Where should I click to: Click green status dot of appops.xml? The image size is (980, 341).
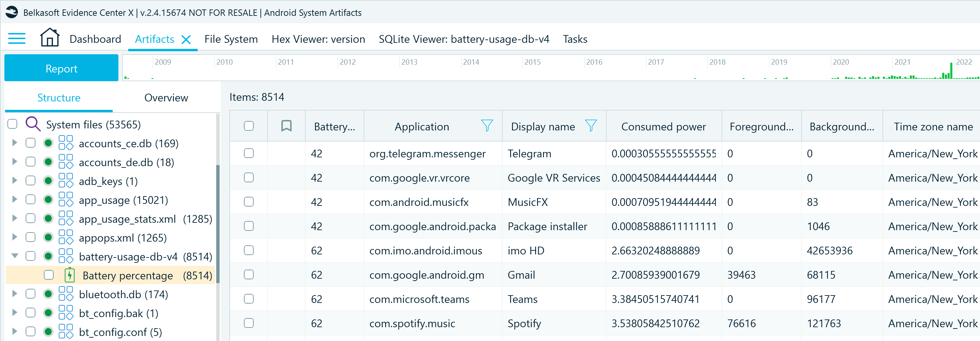pyautogui.click(x=48, y=237)
